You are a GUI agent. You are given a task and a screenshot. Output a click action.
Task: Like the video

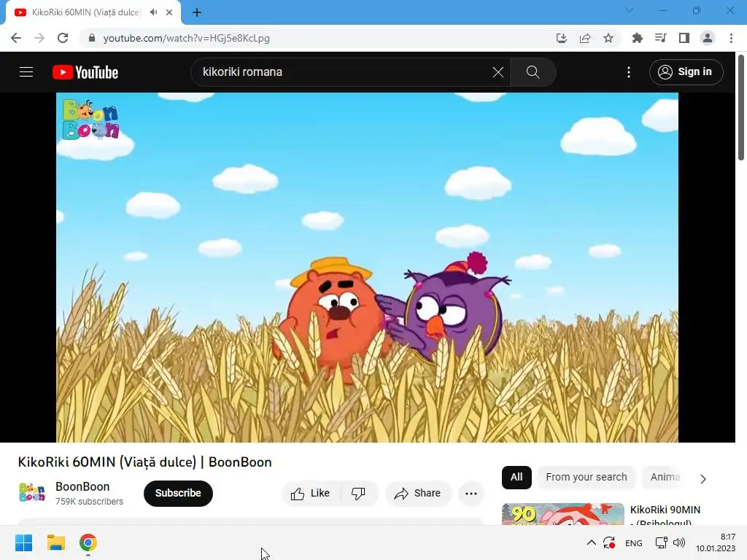tap(311, 494)
